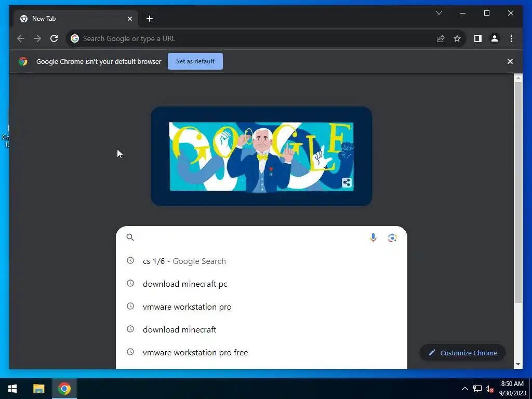Open the Windows Start menu

[x=12, y=389]
